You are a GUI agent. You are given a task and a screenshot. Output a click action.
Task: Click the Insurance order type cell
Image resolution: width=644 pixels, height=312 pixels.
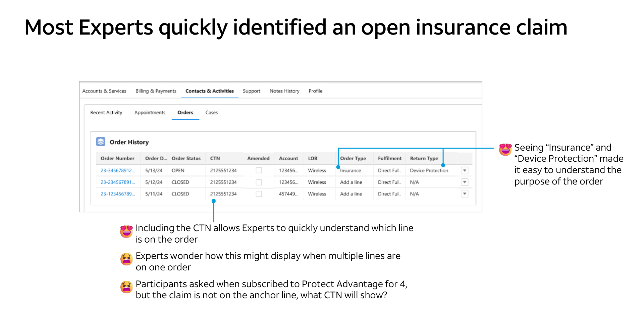point(351,170)
